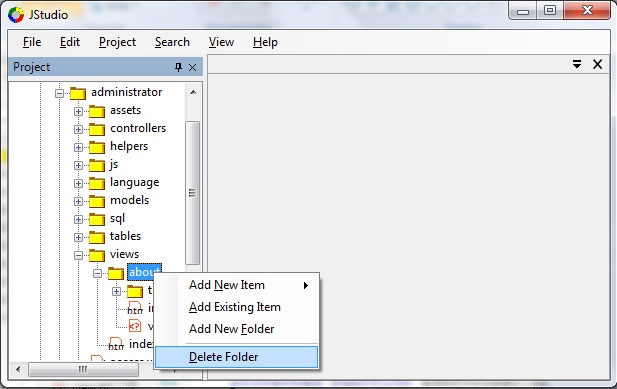The width and height of the screenshot is (617, 389).
Task: Expand the language folder node
Action: 78,183
